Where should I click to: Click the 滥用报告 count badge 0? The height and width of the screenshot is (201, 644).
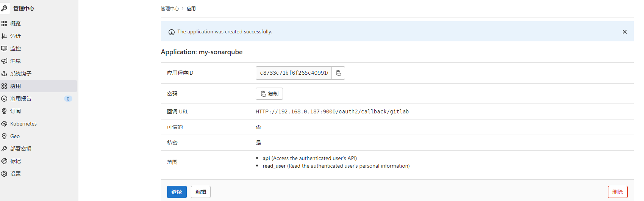(68, 99)
